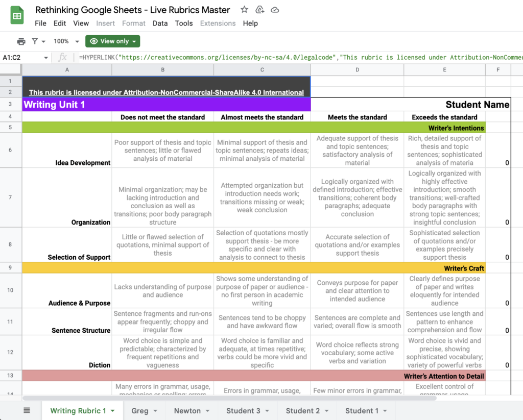
Task: Select column F header
Action: click(498, 70)
